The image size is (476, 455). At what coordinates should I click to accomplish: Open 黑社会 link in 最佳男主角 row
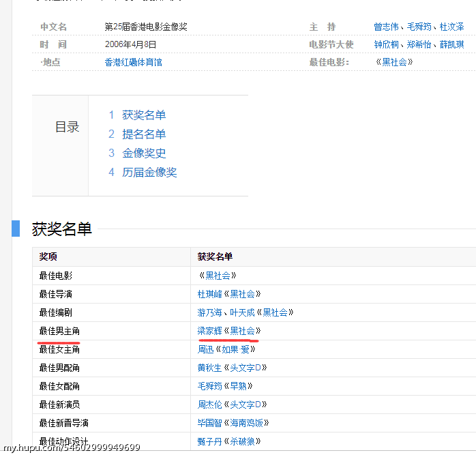[242, 331]
